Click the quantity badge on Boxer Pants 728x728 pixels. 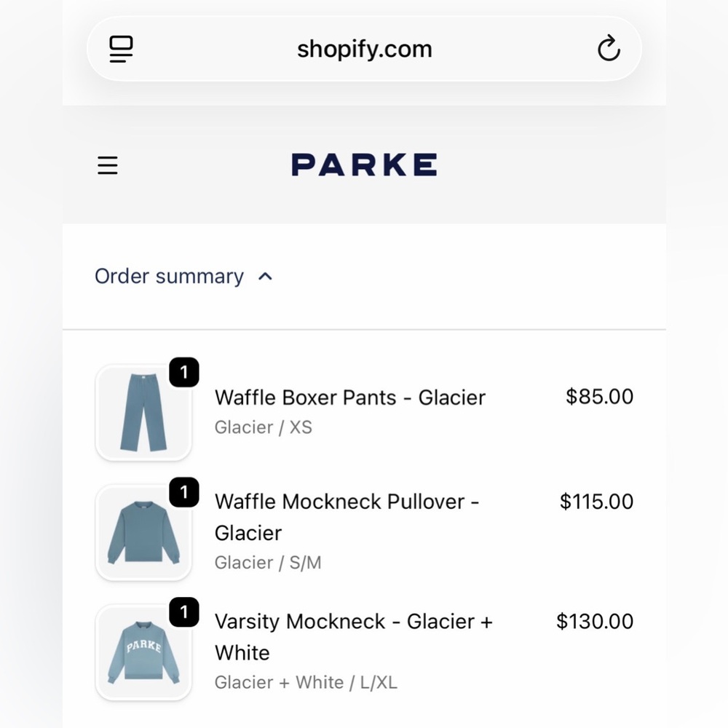tap(184, 373)
